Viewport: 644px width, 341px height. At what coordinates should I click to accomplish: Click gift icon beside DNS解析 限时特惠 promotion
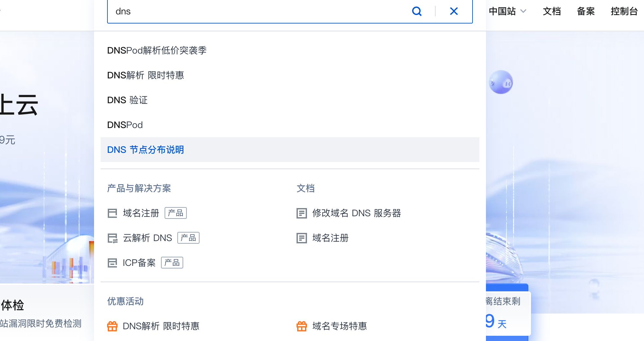point(112,326)
